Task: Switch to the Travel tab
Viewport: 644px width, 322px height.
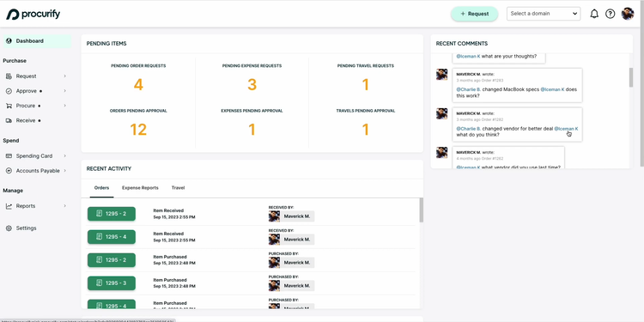Action: (x=178, y=188)
